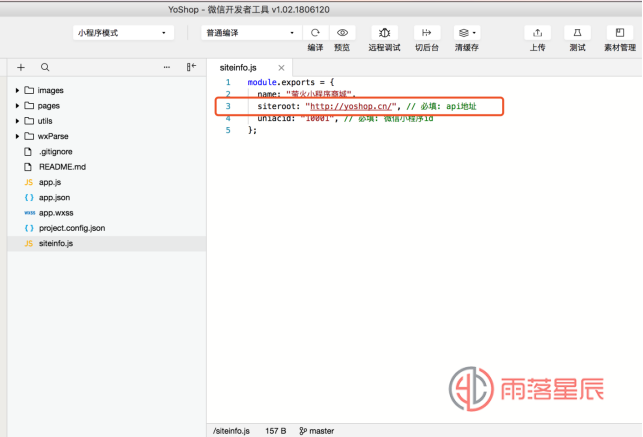Screen dimensions: 643x437
Task: Click the master git branch indicator
Action: tap(317, 431)
